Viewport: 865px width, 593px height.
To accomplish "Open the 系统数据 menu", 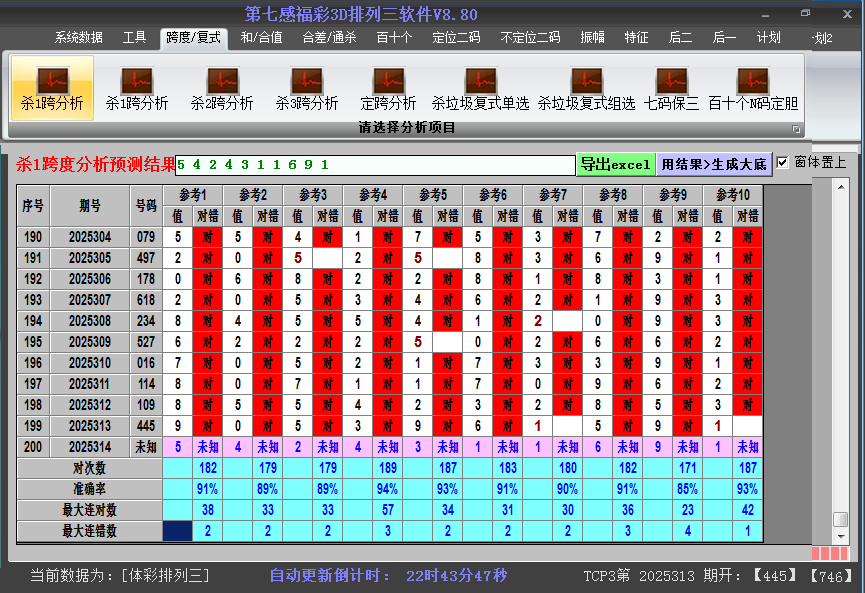I will [77, 37].
